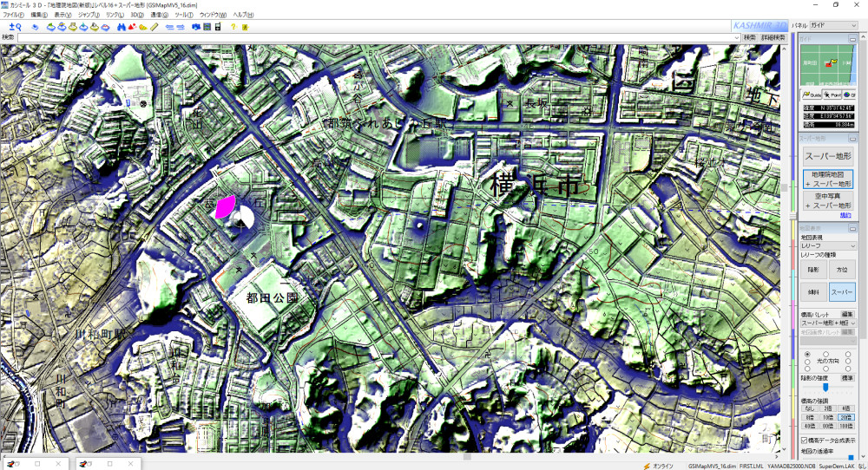Click the yellow question mark help icon
The height and width of the screenshot is (470, 868).
point(233,27)
